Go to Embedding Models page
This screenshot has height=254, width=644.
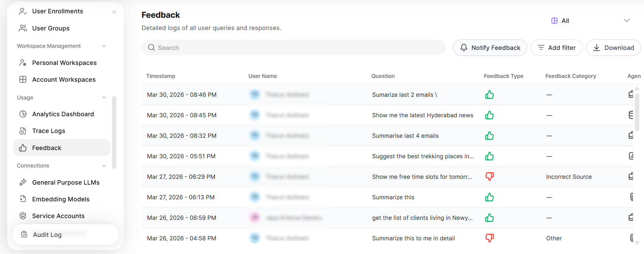pos(61,199)
